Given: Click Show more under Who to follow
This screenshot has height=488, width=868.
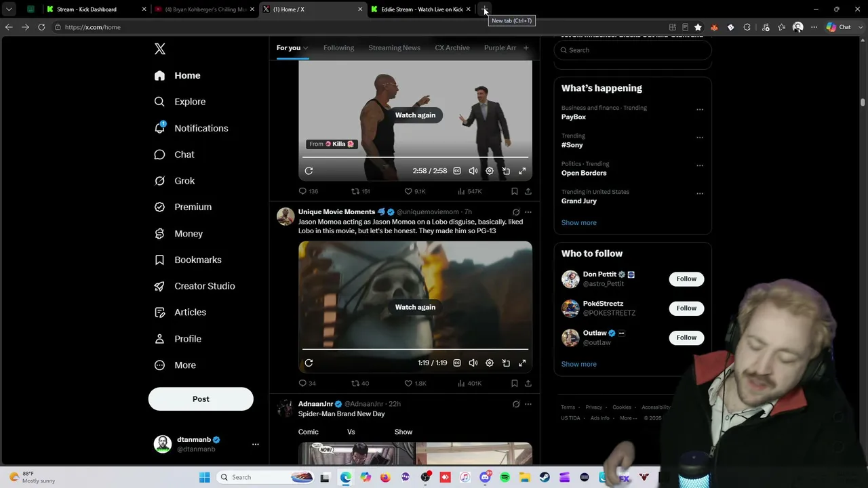Looking at the screenshot, I should [578, 364].
